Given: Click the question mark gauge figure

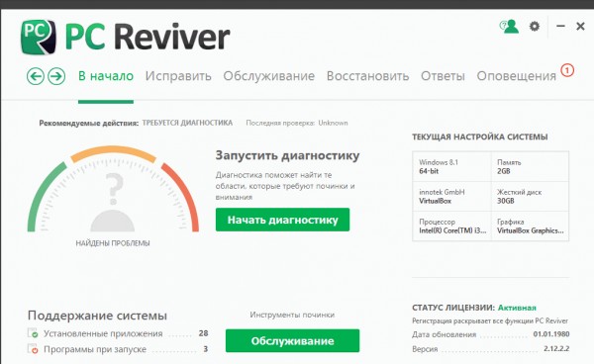Looking at the screenshot, I should pos(113,202).
